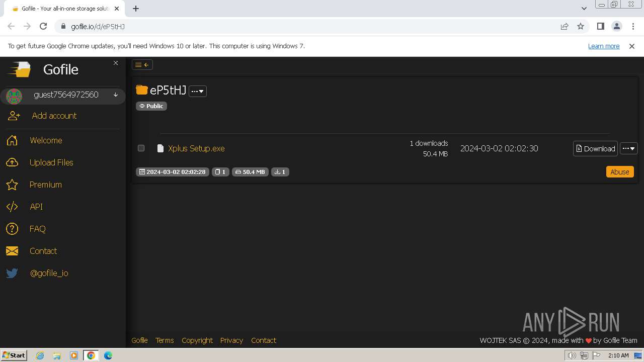Open the Chrome three-dot menu
Viewport: 644px width, 362px height.
(633, 26)
